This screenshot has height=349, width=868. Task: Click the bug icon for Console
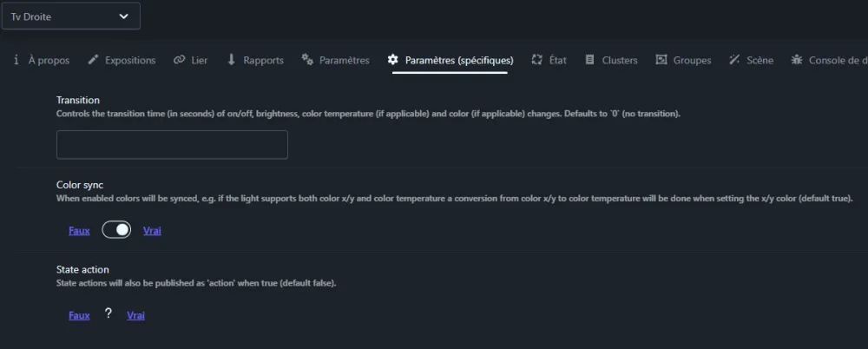point(797,60)
